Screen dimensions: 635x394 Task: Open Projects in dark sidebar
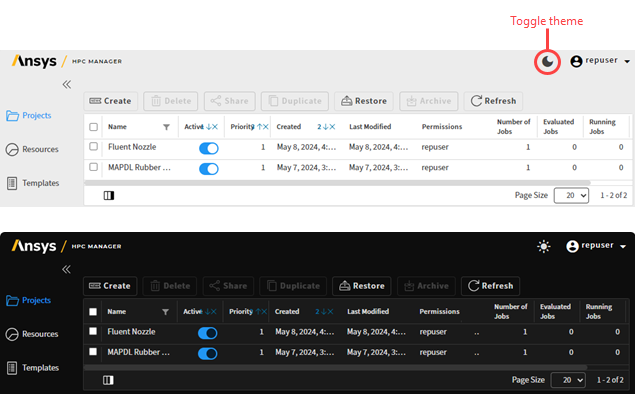click(28, 300)
